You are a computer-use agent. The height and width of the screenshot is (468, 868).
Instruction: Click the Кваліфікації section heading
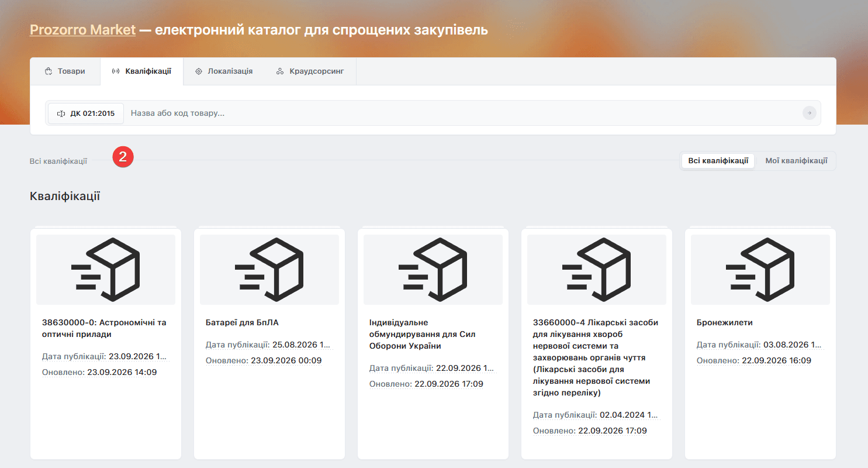tap(65, 196)
